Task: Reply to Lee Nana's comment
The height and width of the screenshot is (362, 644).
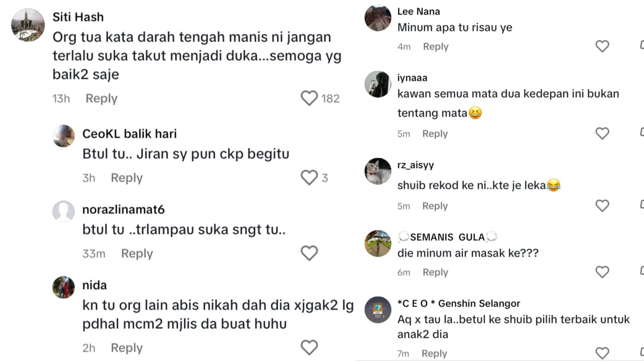Action: point(435,47)
